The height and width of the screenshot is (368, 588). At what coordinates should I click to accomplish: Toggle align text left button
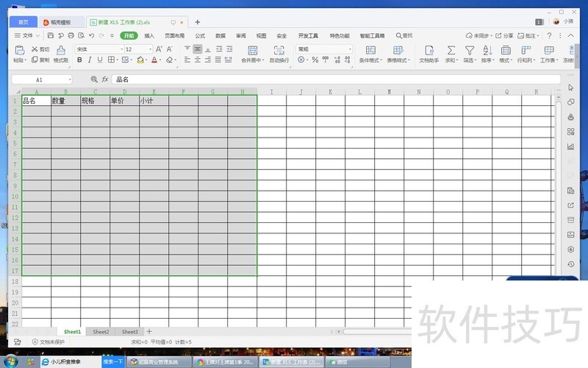(x=187, y=60)
